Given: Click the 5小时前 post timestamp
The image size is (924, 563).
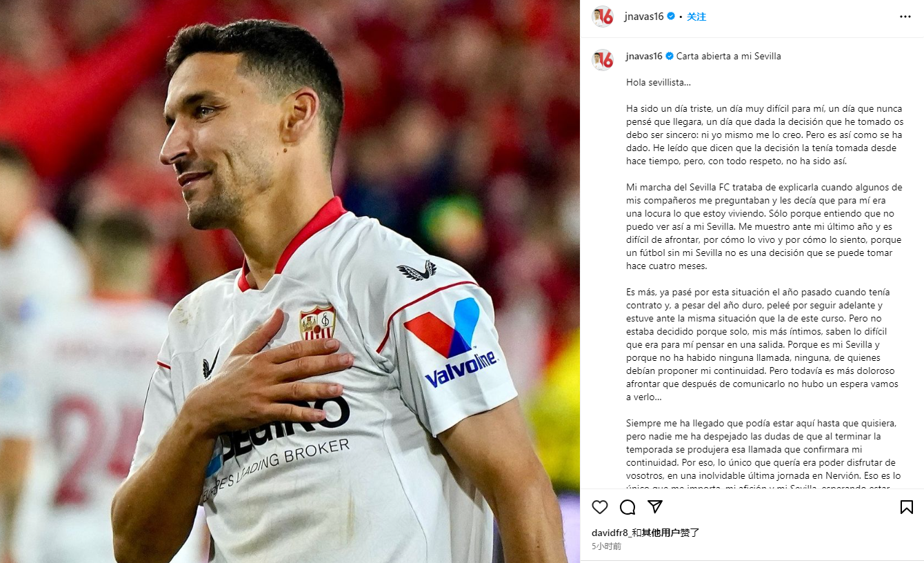Looking at the screenshot, I should pos(606,546).
